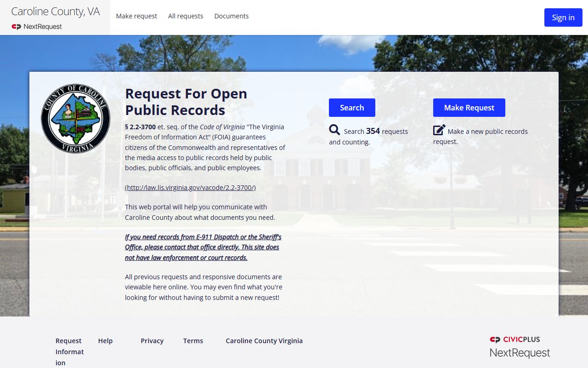Open the Terms footer link
588x368 pixels.
pos(193,341)
